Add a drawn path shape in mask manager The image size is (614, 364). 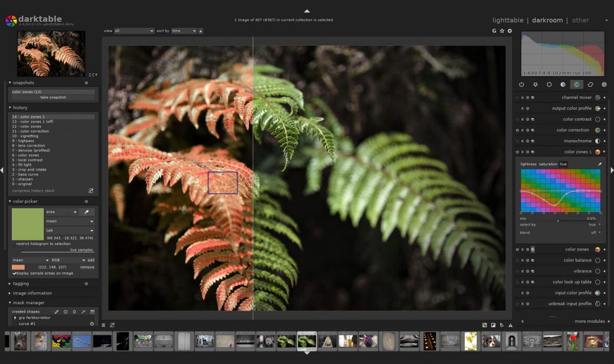[83, 312]
